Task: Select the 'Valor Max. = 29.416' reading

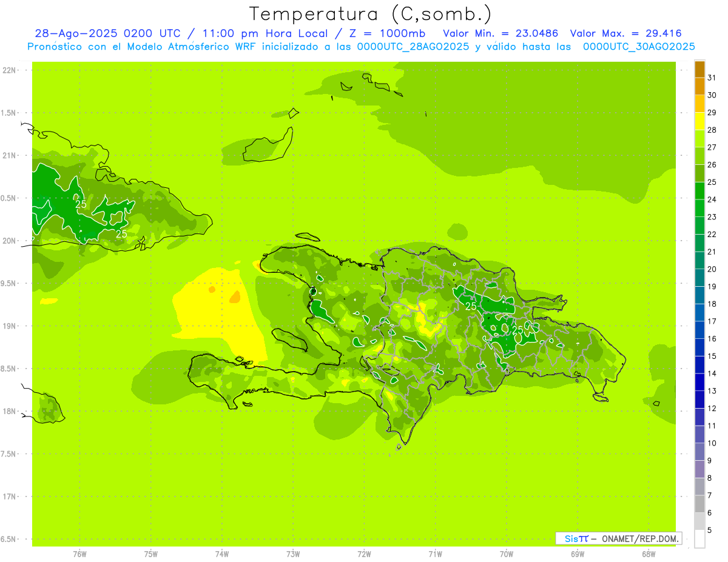Action: pos(625,33)
